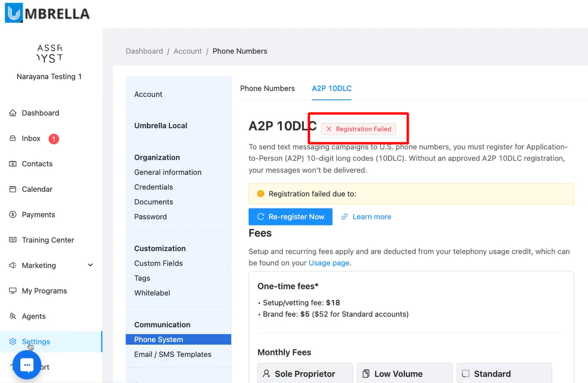588x383 pixels.
Task: Select the Low Volume fee plan
Action: click(x=398, y=373)
